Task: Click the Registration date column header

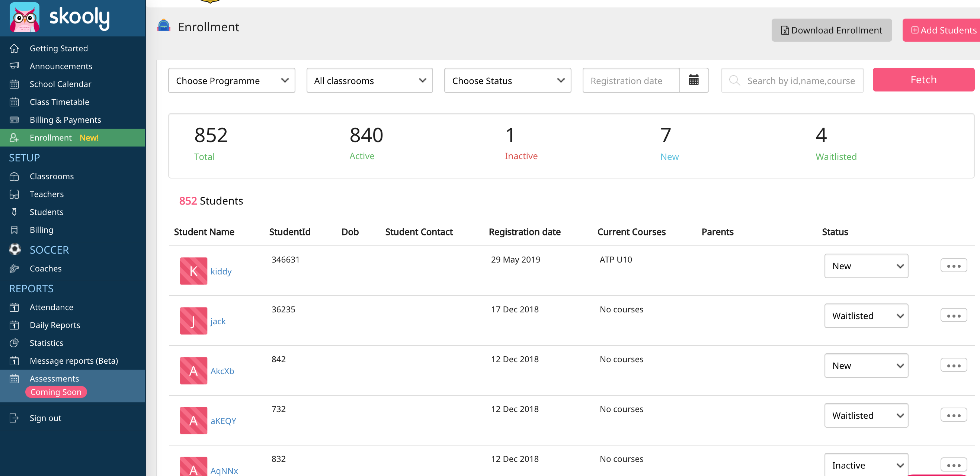Action: (x=525, y=232)
